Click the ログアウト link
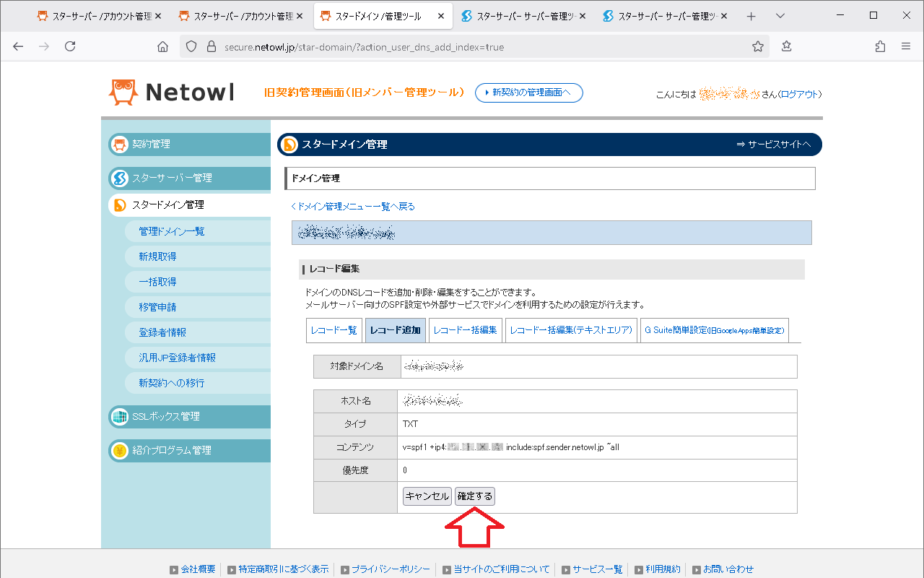Screen dimensions: 924x578 point(800,95)
